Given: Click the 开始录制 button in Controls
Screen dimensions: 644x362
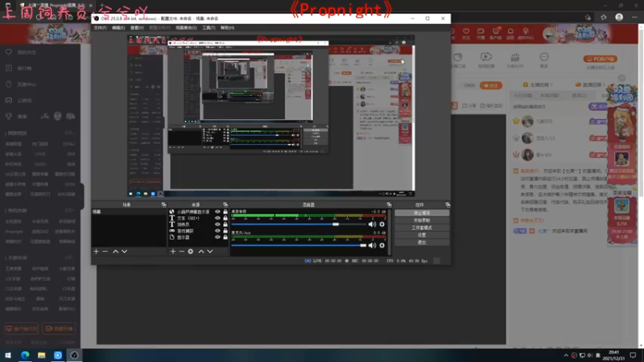Looking at the screenshot, I should coord(422,220).
